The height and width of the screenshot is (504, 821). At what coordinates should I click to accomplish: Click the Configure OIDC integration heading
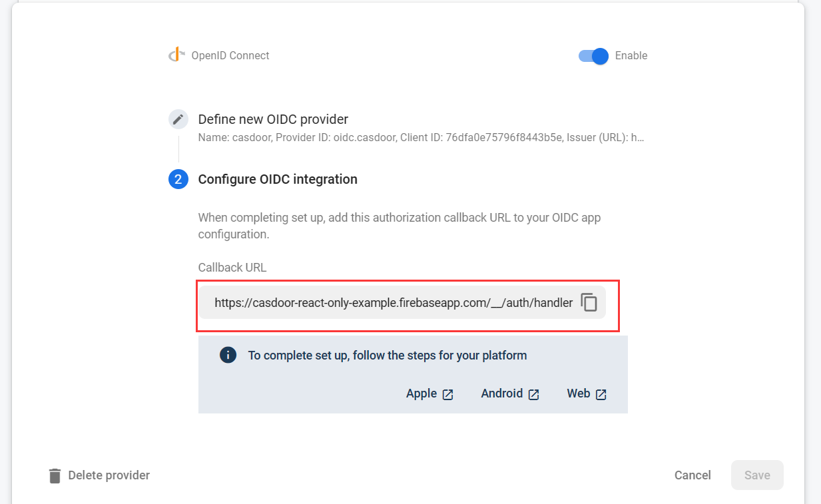coord(278,179)
